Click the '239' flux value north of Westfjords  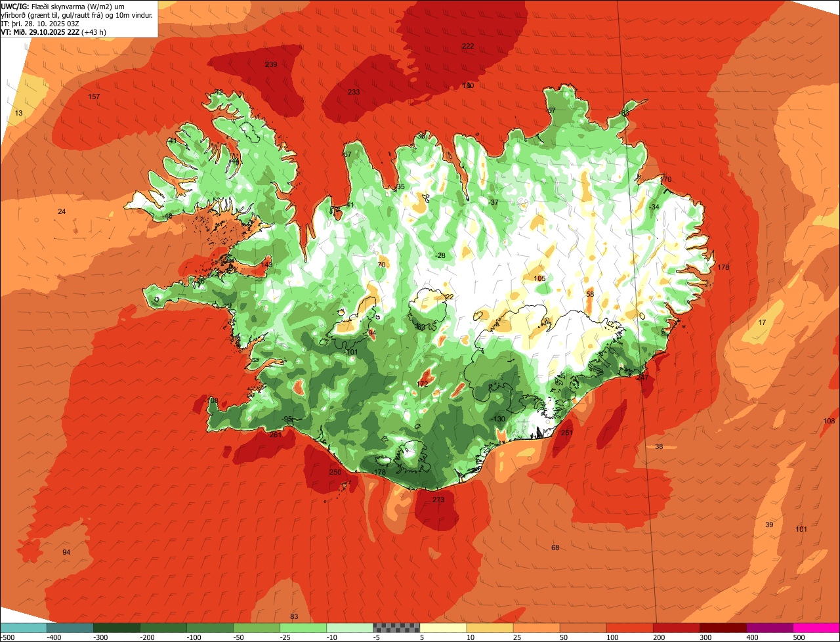(271, 64)
